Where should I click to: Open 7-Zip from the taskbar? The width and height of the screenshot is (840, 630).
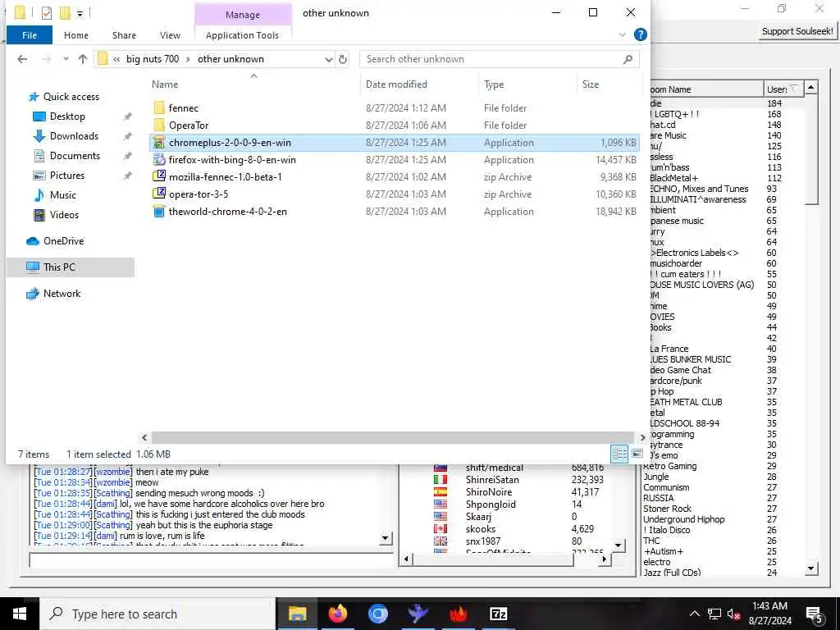point(498,614)
